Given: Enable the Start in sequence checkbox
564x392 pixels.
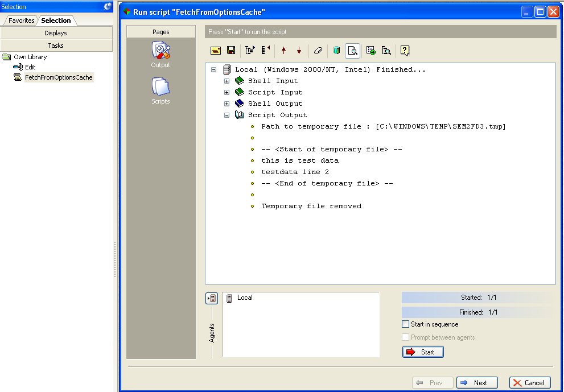Looking at the screenshot, I should [x=405, y=324].
